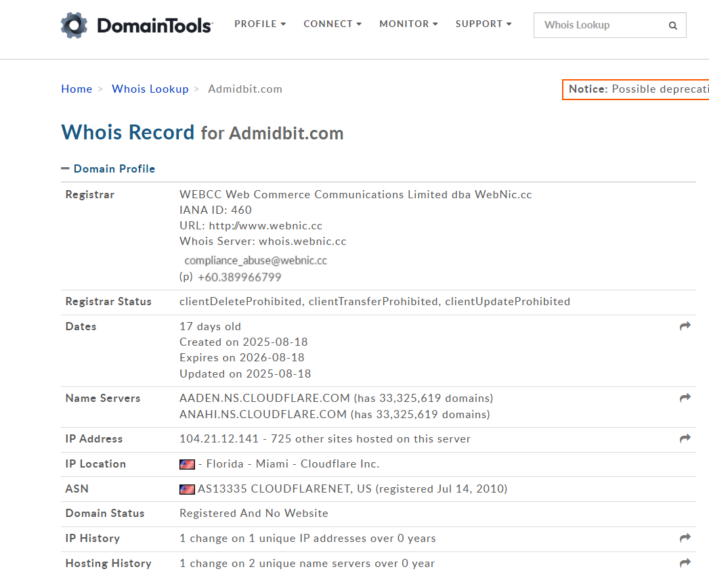The height and width of the screenshot is (588, 709).
Task: Collapse the Domain Profile section
Action: point(65,168)
